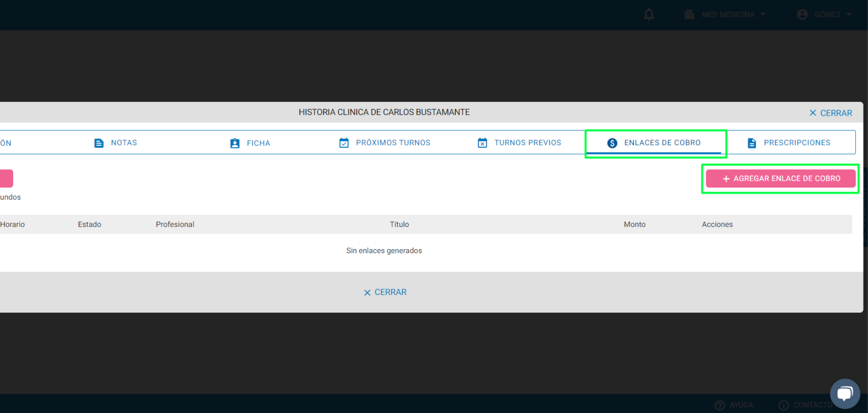Click the Monto column header
The height and width of the screenshot is (413, 868).
coord(634,224)
